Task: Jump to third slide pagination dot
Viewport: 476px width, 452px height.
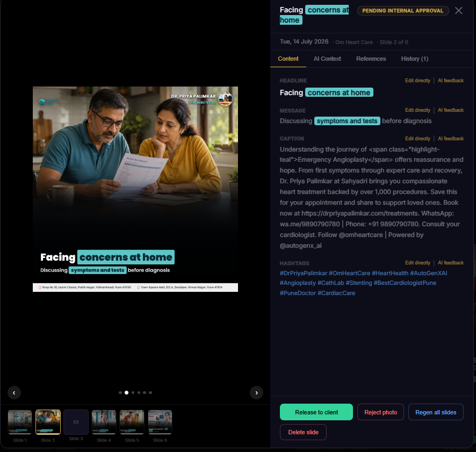Action: (x=133, y=393)
